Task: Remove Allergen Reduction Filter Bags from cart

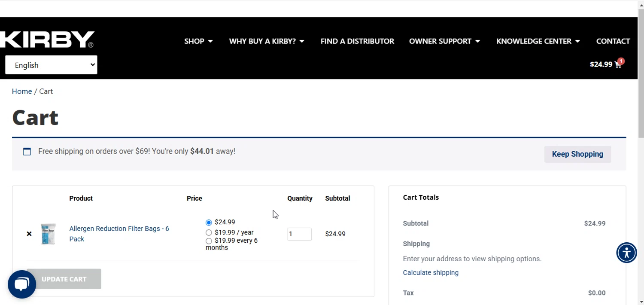Action: [x=29, y=234]
